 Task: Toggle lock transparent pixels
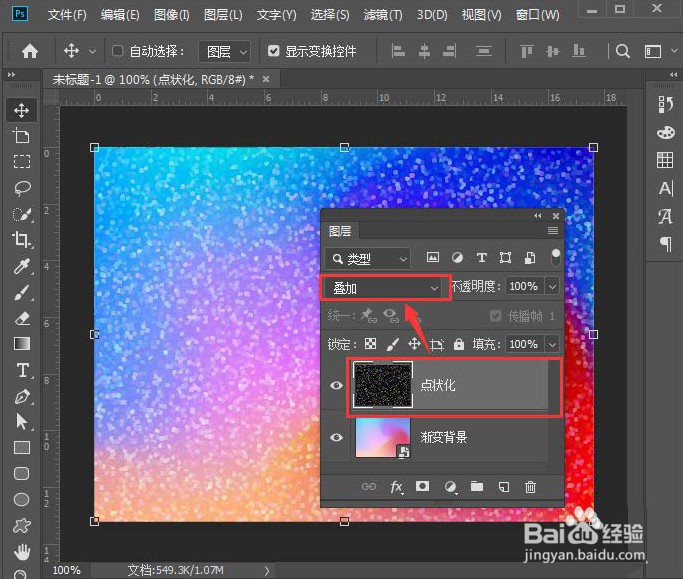(370, 344)
